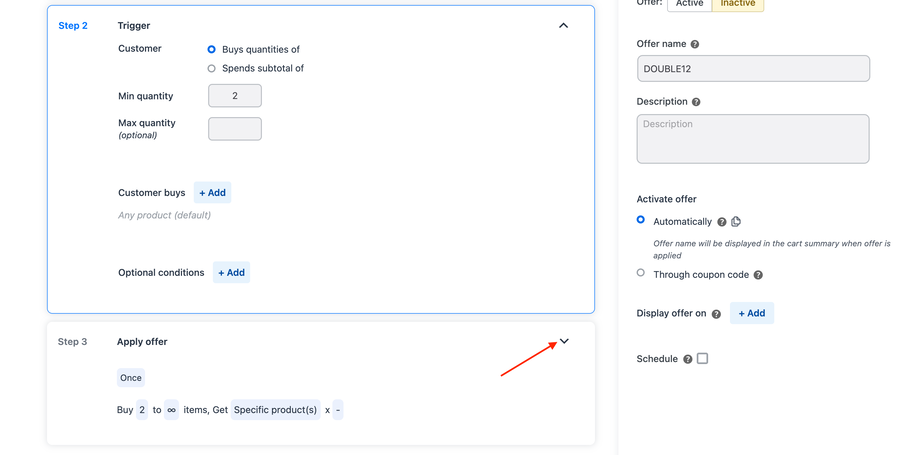
Task: Click the Offer name text field
Action: [753, 69]
